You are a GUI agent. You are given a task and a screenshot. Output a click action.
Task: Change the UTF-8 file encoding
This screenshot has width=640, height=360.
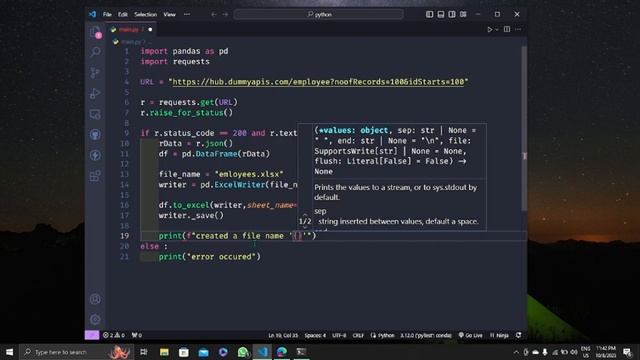339,335
